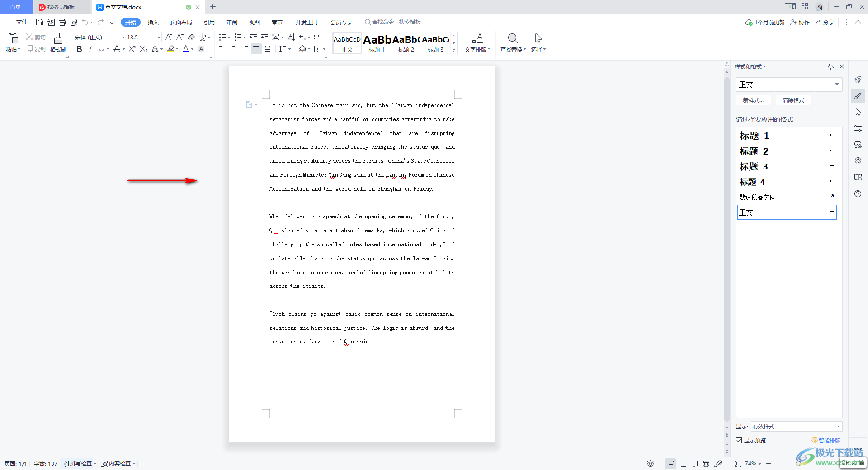Toggle the Styles pencil icon in sidebar
This screenshot has width=868, height=470.
click(858, 96)
